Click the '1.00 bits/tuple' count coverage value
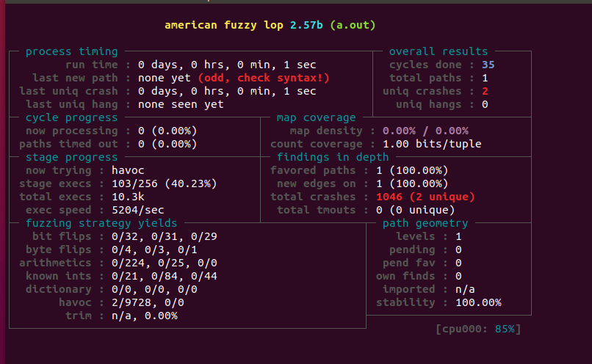The image size is (592, 364). [x=432, y=144]
